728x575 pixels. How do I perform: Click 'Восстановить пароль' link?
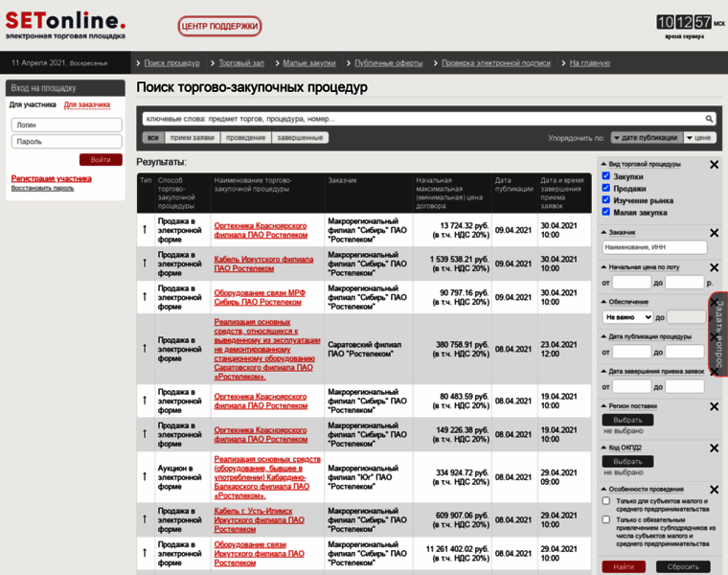(42, 188)
